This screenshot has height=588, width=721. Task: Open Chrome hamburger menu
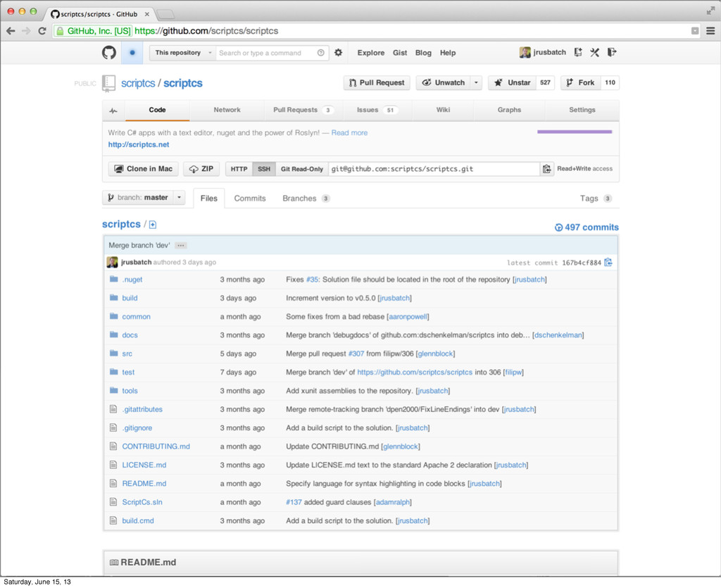click(x=710, y=31)
